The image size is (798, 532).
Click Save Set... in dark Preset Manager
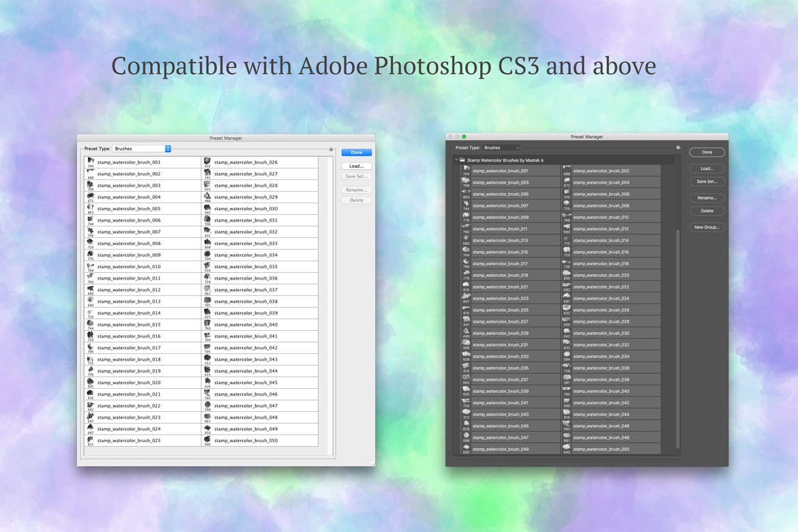(x=707, y=181)
